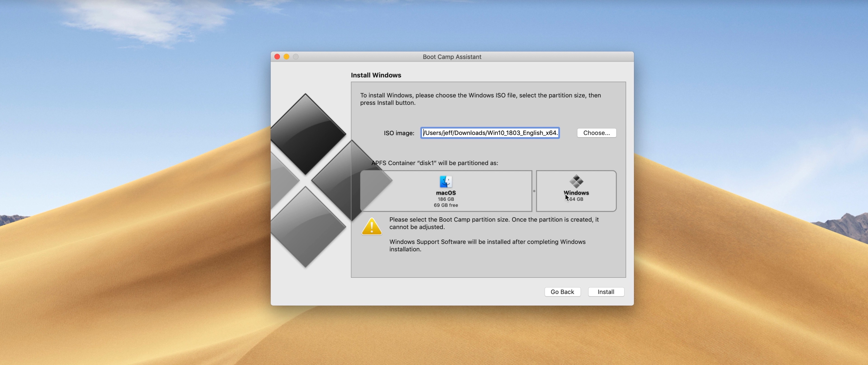Click the macOS partition size label
Viewport: 868px width, 365px height.
click(446, 199)
